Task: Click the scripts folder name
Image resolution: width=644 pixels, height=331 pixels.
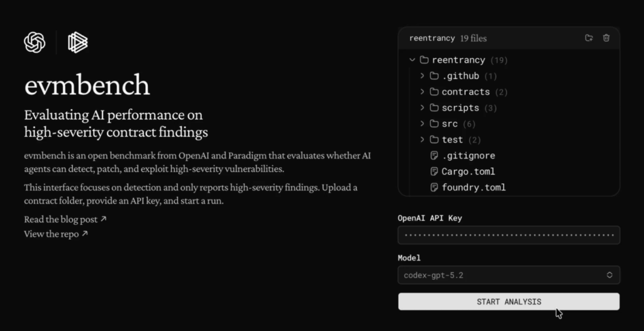Action: [460, 108]
